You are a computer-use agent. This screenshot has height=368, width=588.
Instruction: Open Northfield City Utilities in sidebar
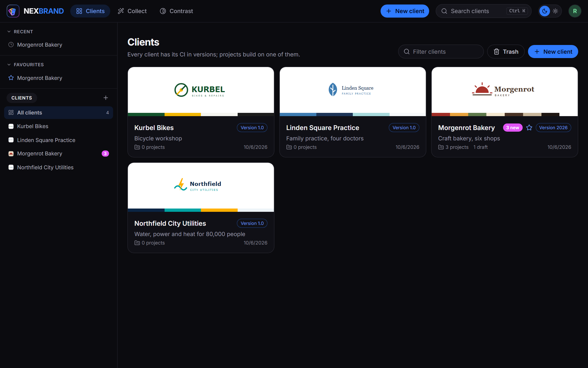(59, 167)
